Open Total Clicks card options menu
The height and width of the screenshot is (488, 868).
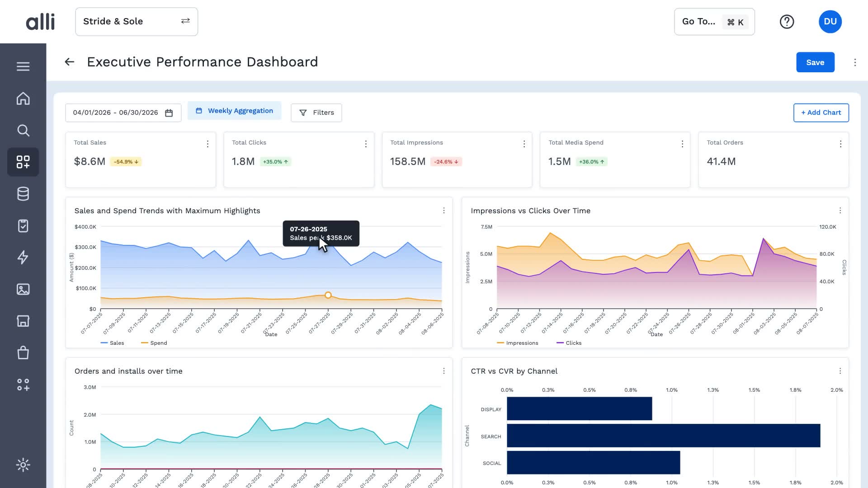click(x=366, y=144)
